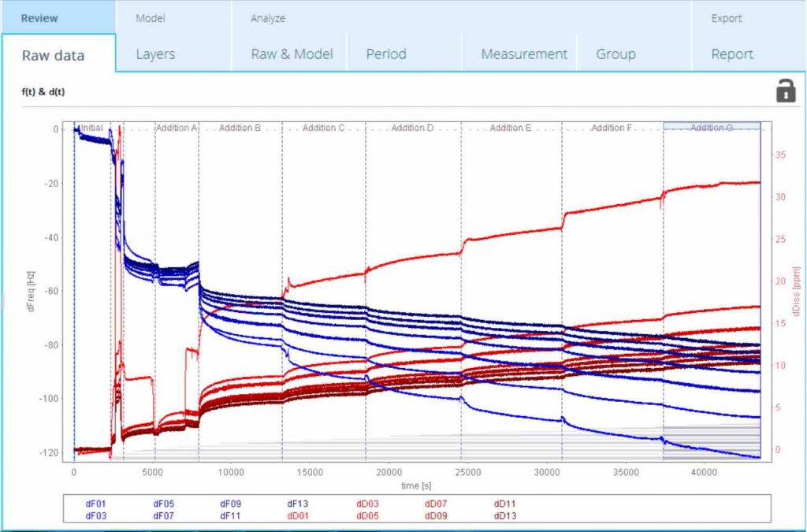
Task: Toggle the dD01 dissipation series
Action: click(300, 515)
